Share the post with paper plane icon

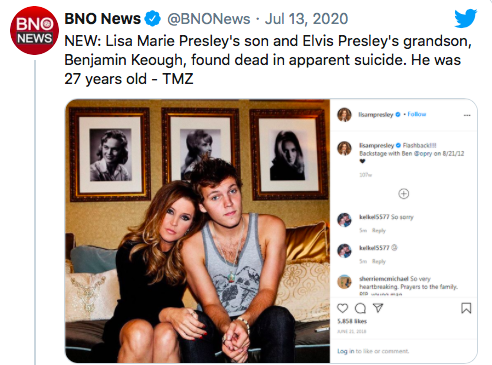(378, 308)
